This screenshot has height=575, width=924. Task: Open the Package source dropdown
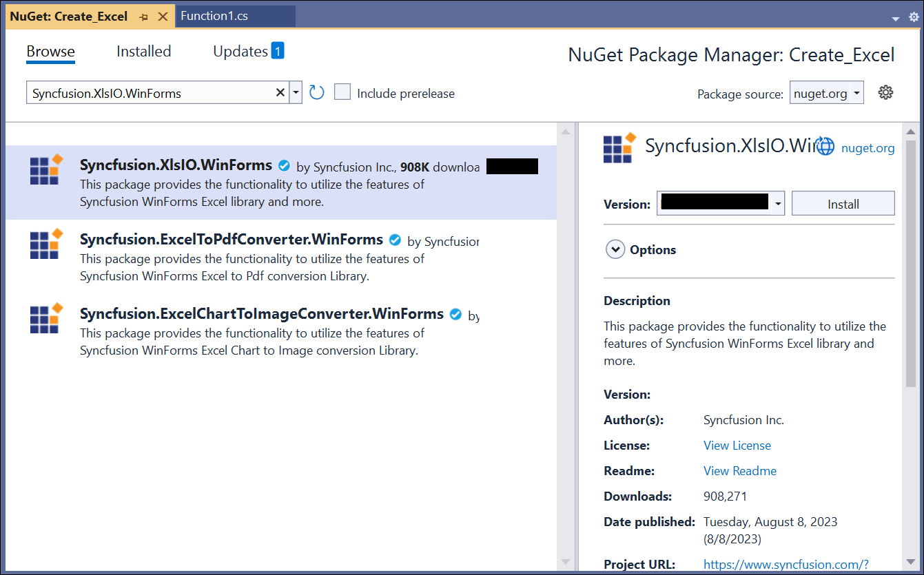tap(827, 93)
